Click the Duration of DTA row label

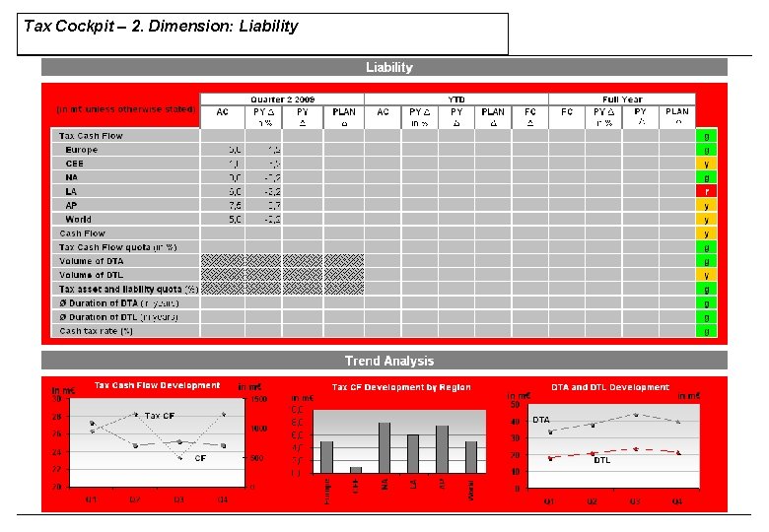(x=119, y=303)
